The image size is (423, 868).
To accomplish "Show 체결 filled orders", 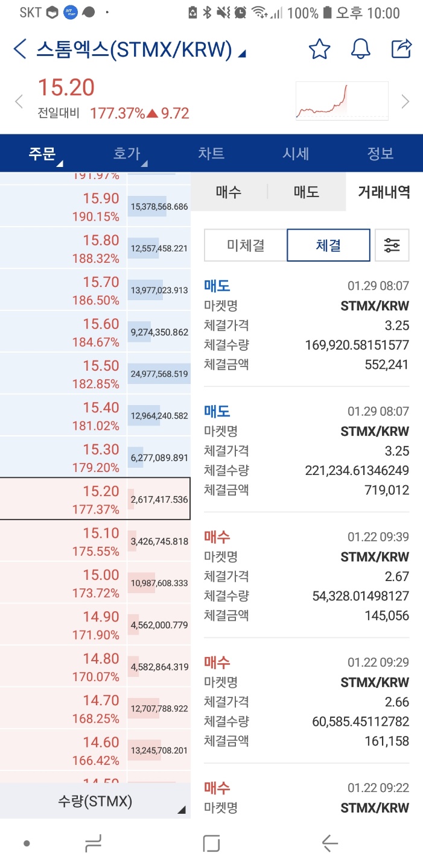I will [x=328, y=245].
